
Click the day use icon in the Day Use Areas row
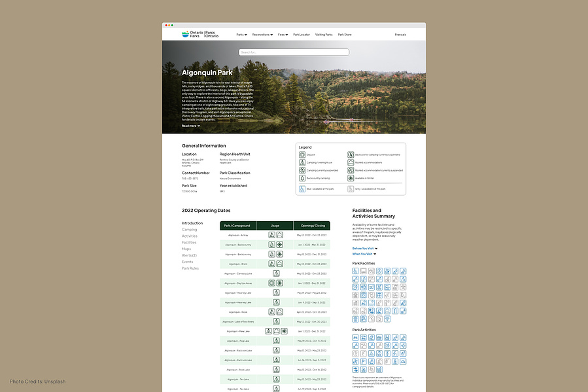tap(272, 283)
